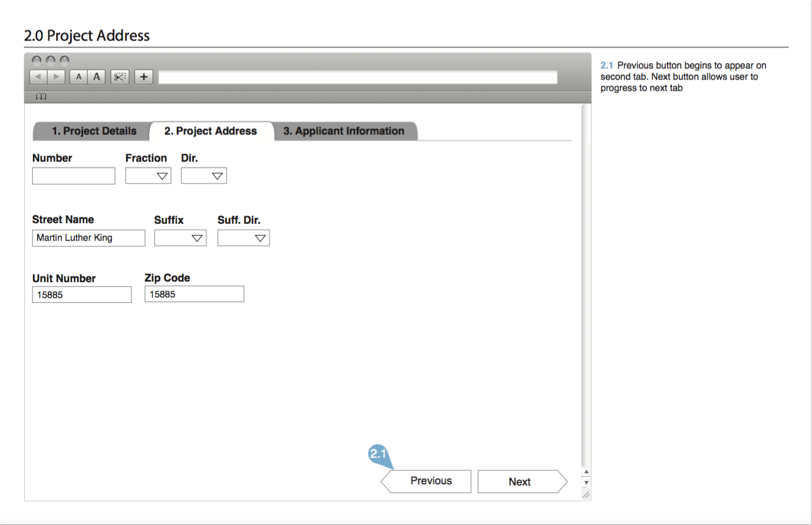Click the 2.1 annotation marker
Viewport: 812px width, 525px height.
pyautogui.click(x=378, y=454)
